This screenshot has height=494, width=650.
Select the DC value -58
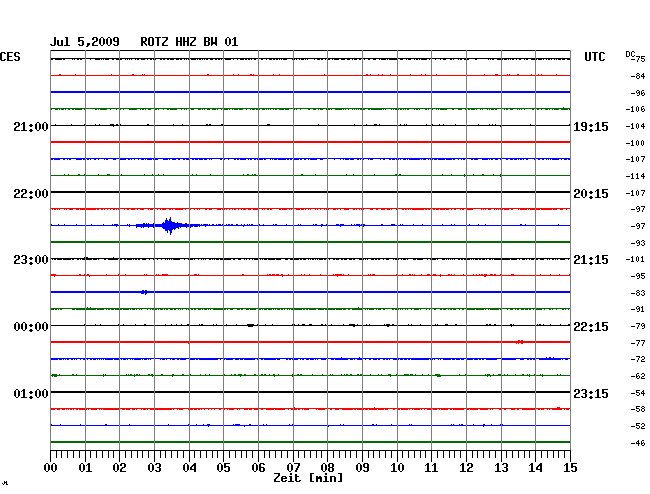point(638,409)
